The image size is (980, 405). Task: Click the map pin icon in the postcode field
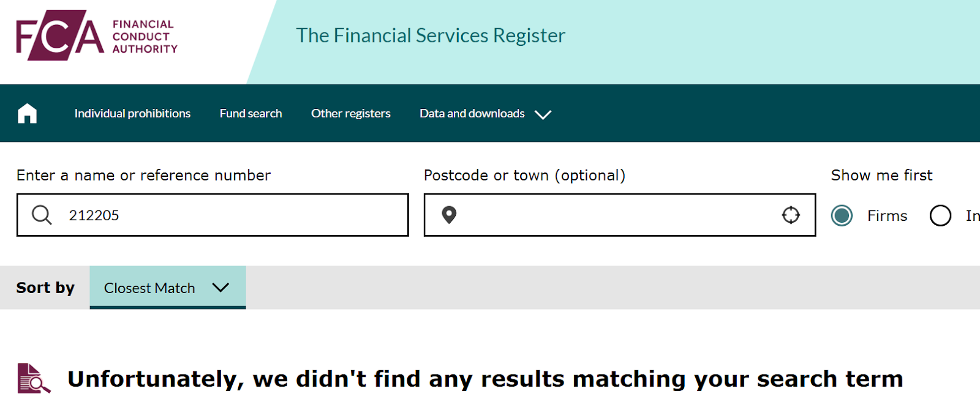pyautogui.click(x=449, y=215)
